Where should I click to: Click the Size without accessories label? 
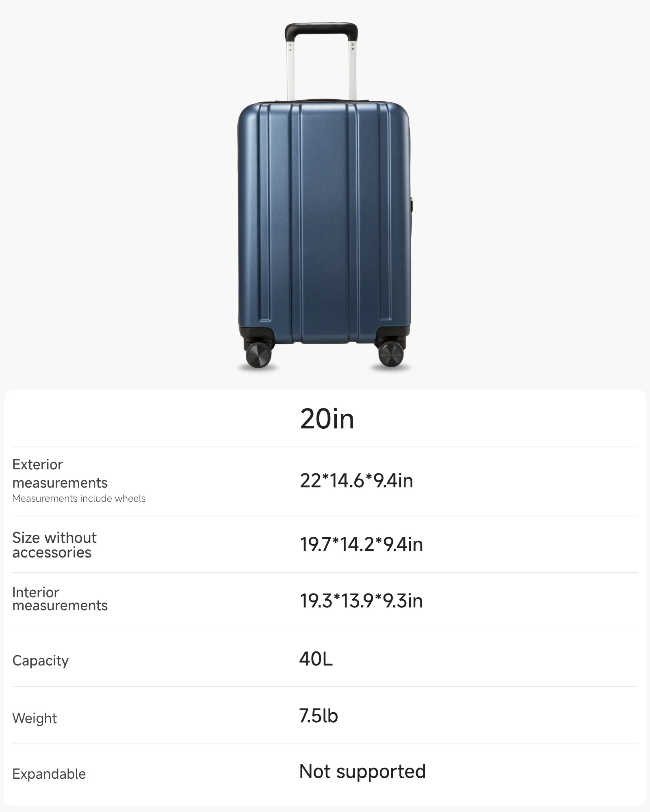tap(54, 545)
